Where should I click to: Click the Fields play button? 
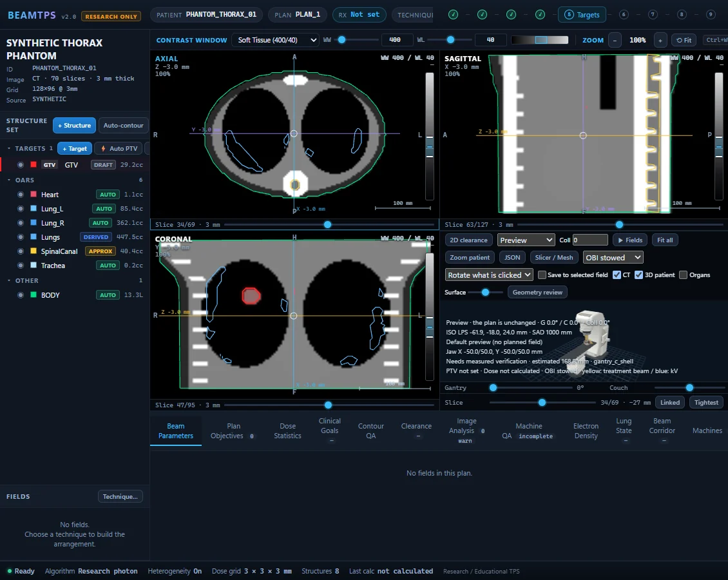(x=630, y=240)
